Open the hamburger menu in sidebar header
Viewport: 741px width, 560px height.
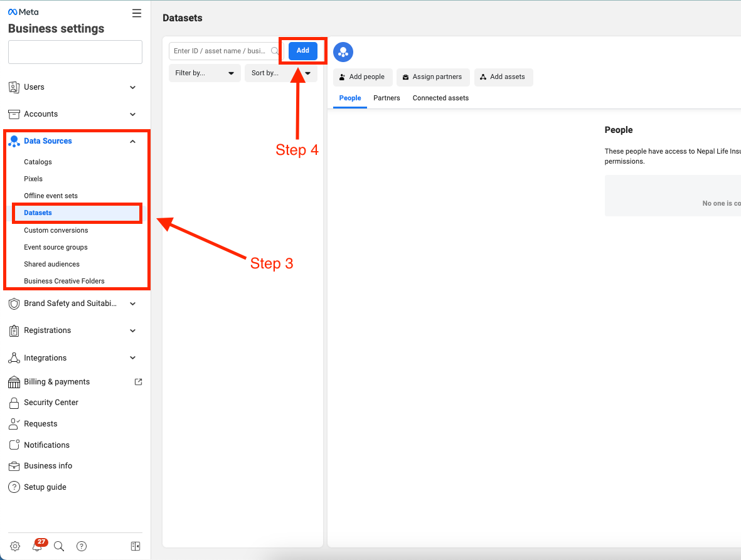136,13
